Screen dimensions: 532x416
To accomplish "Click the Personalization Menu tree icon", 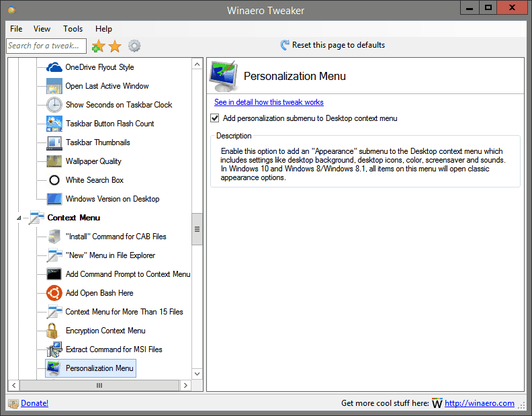I will (54, 368).
